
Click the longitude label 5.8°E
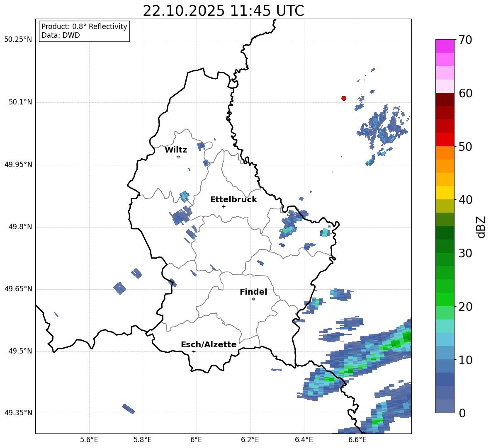(143, 440)
